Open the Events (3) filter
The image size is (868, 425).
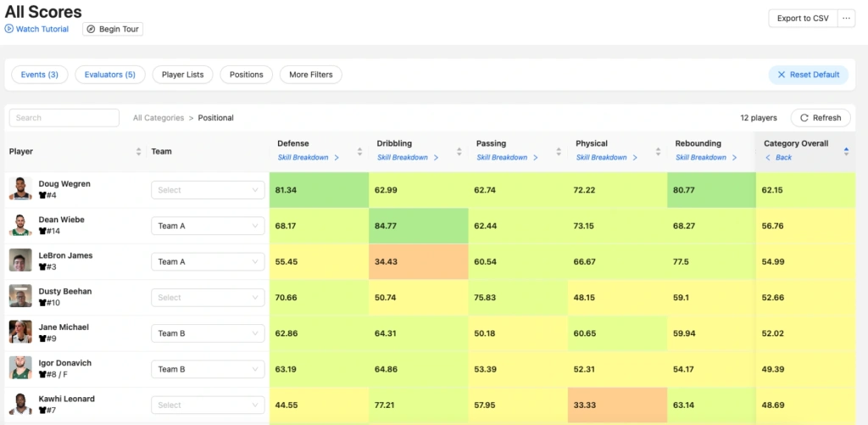(40, 75)
